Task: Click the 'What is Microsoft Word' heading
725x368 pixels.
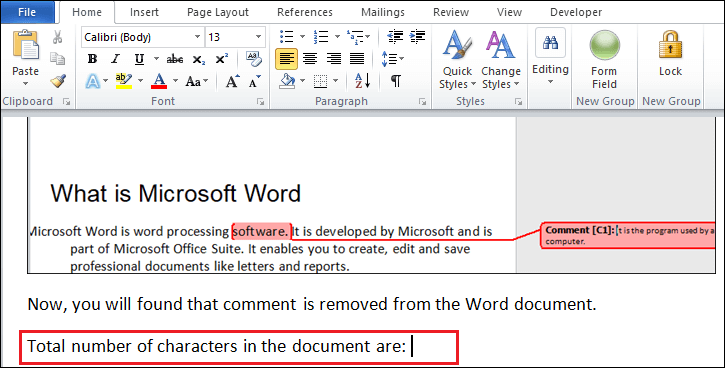Action: coord(176,193)
